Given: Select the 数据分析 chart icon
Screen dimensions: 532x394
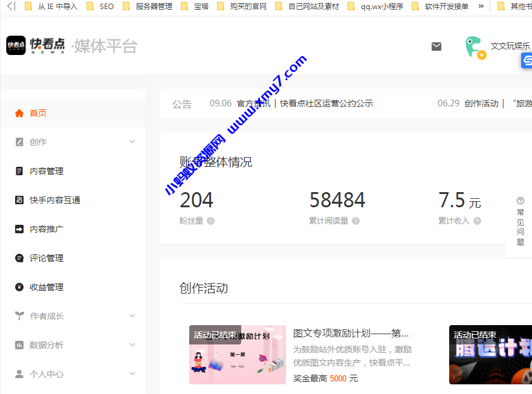Looking at the screenshot, I should [18, 344].
